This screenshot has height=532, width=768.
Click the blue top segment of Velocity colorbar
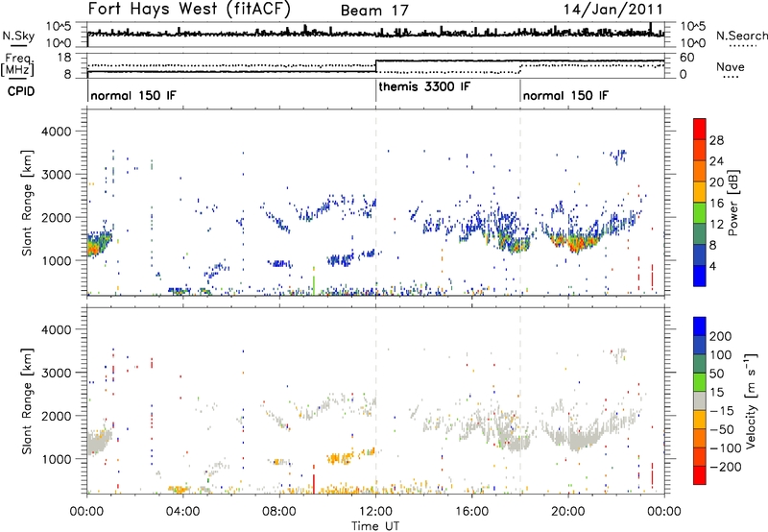point(700,326)
